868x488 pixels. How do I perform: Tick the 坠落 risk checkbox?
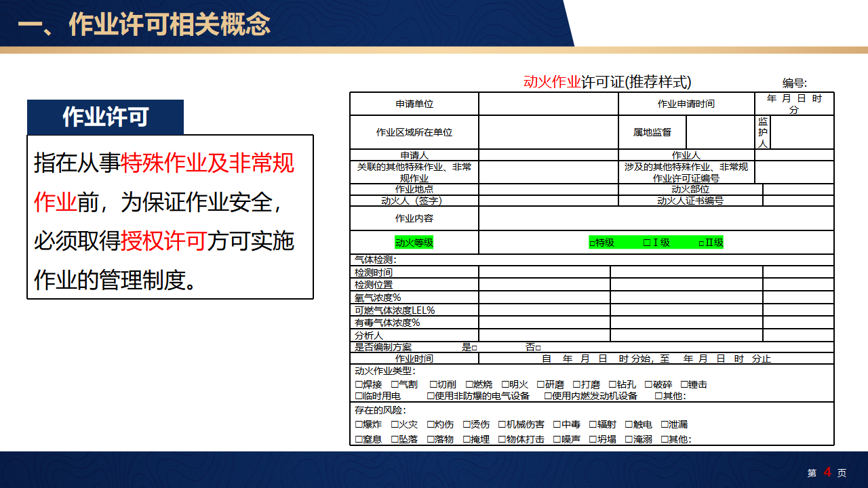[395, 440]
